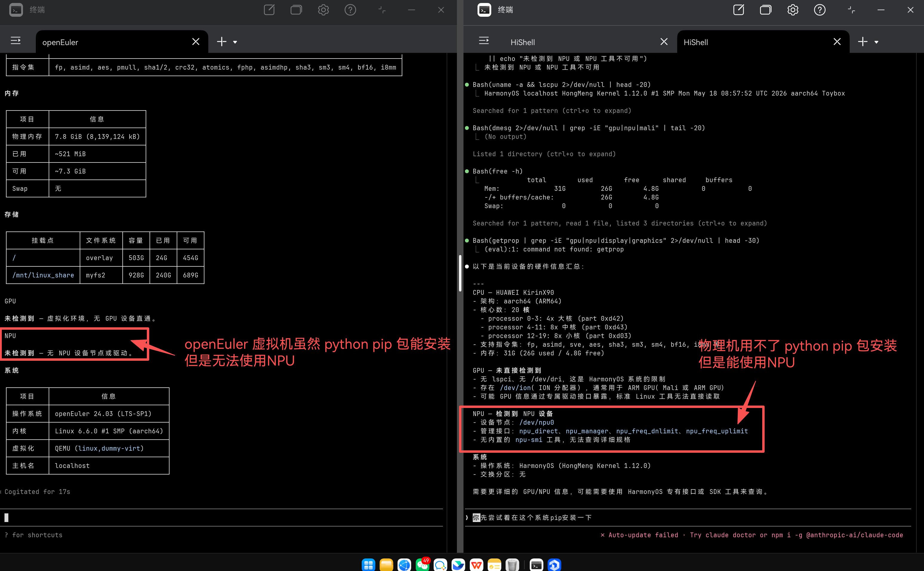Click the shrink-arrows icon in the HiShell terminal title bar
Viewport: 924px width, 571px height.
click(851, 10)
